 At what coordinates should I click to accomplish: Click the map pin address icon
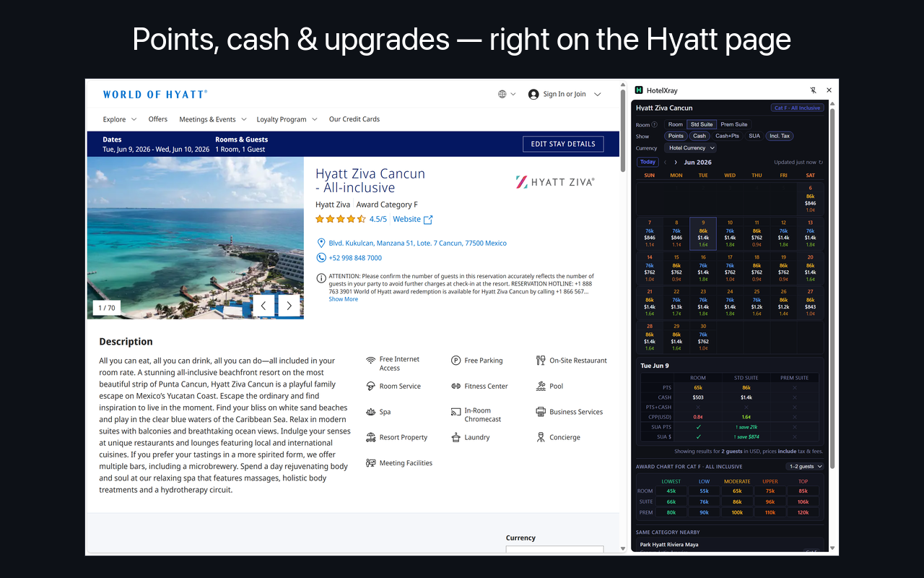(321, 243)
